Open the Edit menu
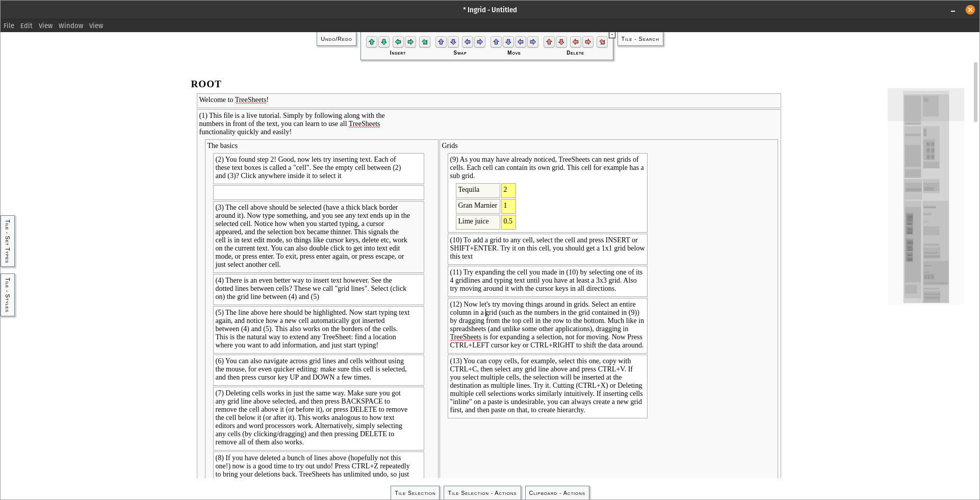 [27, 26]
